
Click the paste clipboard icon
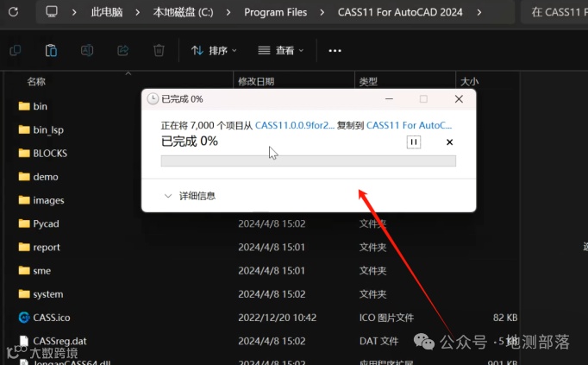[x=51, y=50]
